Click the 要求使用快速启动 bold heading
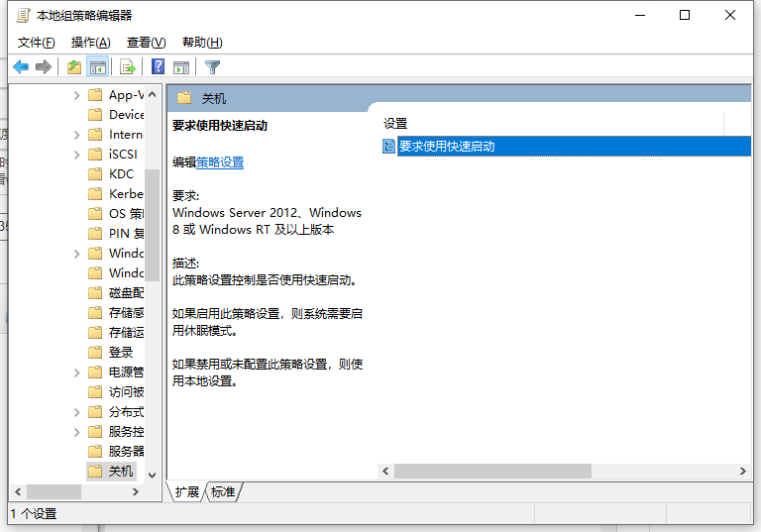This screenshot has width=761, height=532. [x=220, y=126]
